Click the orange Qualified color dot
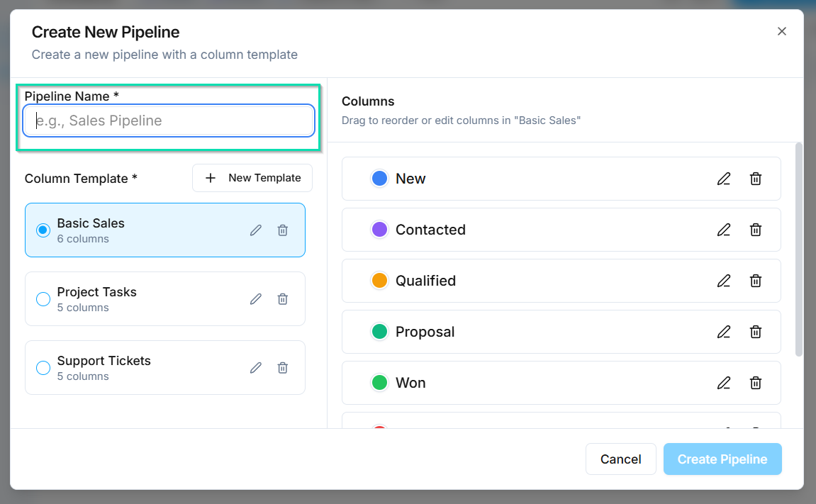The height and width of the screenshot is (504, 816). pos(379,281)
